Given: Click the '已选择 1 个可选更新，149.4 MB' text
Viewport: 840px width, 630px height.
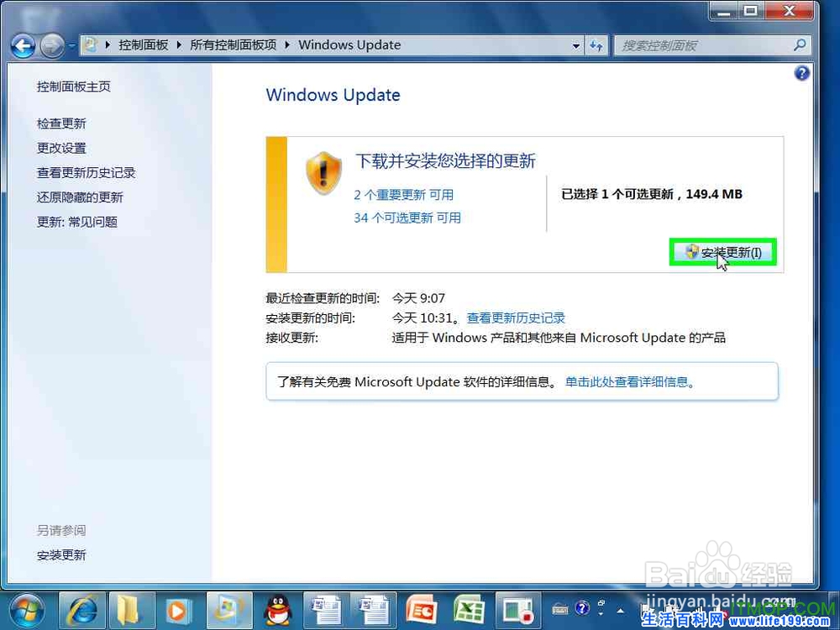Looking at the screenshot, I should pyautogui.click(x=652, y=195).
